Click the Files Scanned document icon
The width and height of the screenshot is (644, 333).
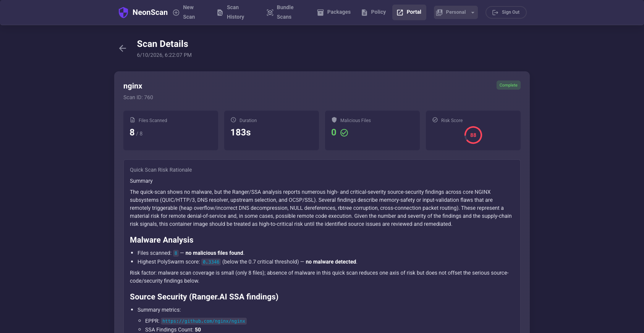coord(133,120)
